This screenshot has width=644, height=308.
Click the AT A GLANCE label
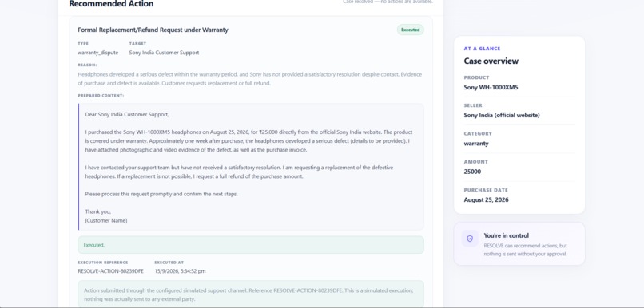coord(482,49)
